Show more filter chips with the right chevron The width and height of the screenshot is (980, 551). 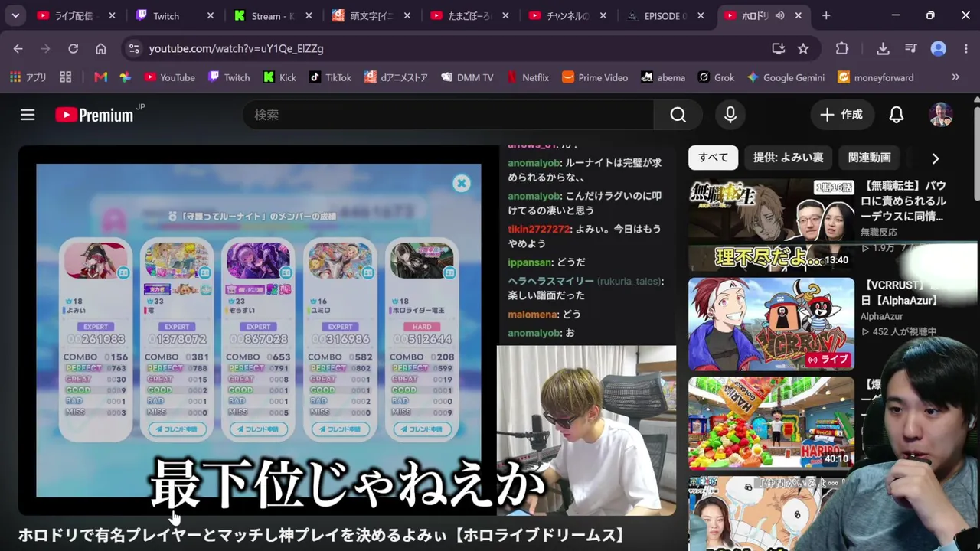pyautogui.click(x=936, y=158)
